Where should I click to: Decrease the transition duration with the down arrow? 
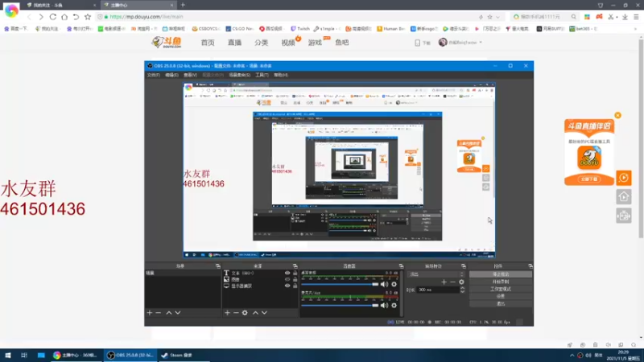pos(462,291)
